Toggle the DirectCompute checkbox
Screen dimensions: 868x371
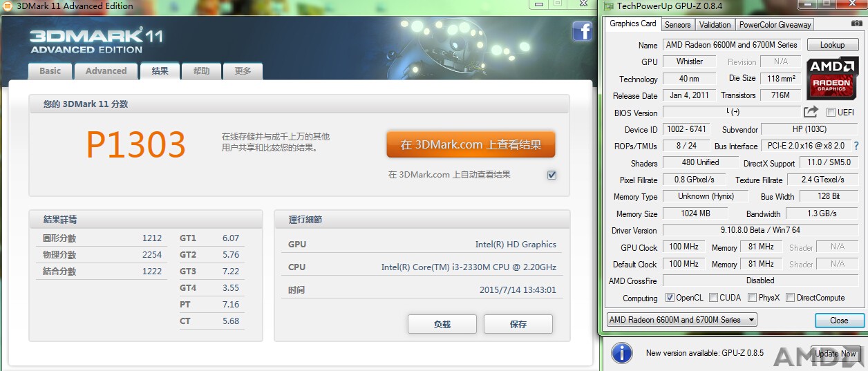point(790,298)
